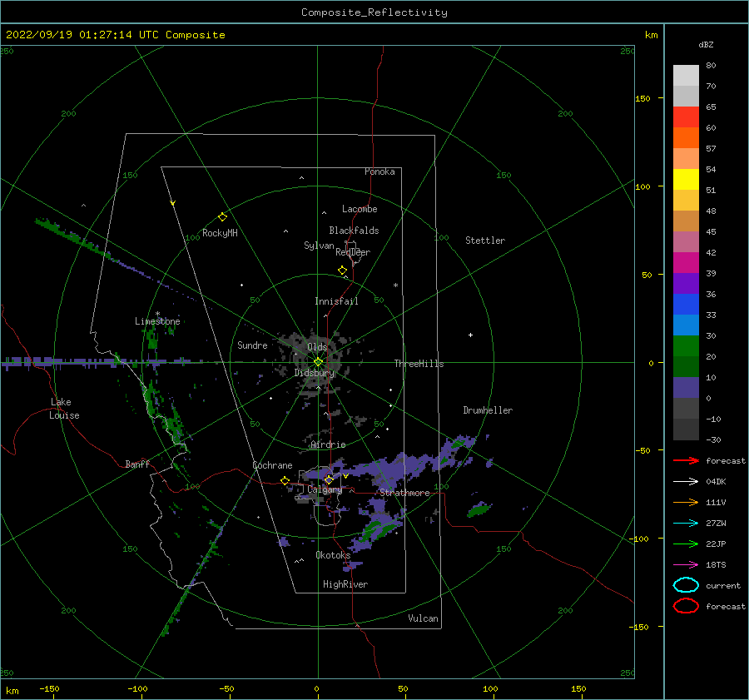The width and height of the screenshot is (749, 700).
Task: Select the green 30 dBZ color swatch
Action: tap(686, 346)
